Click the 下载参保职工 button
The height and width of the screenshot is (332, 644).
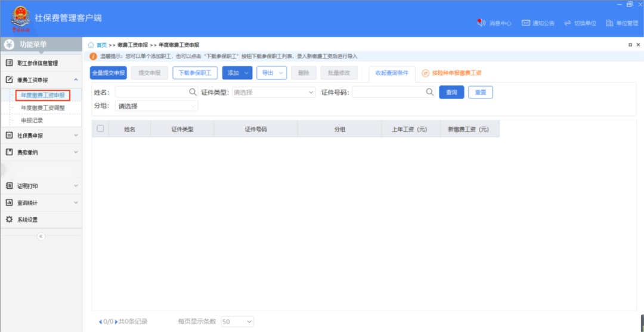(x=194, y=73)
